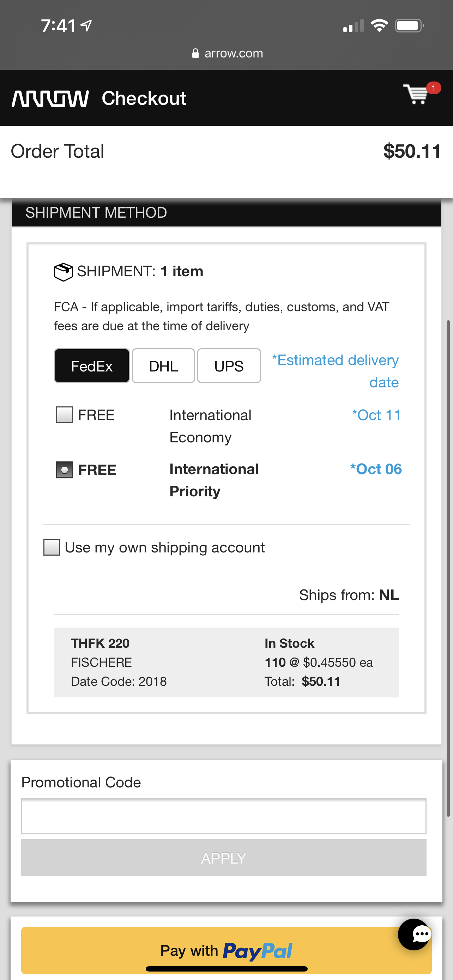Switch to the FedEx carrier tab
The image size is (453, 980).
tap(92, 366)
